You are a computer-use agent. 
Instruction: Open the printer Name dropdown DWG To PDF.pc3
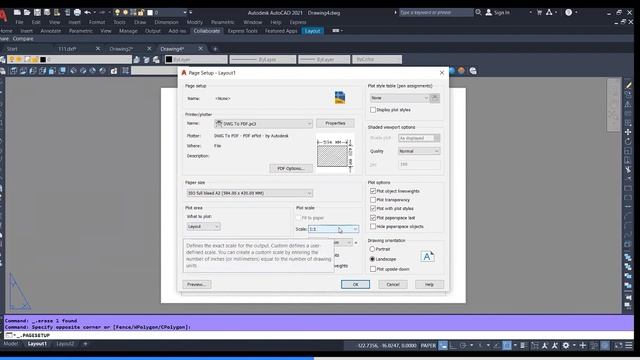click(264, 124)
